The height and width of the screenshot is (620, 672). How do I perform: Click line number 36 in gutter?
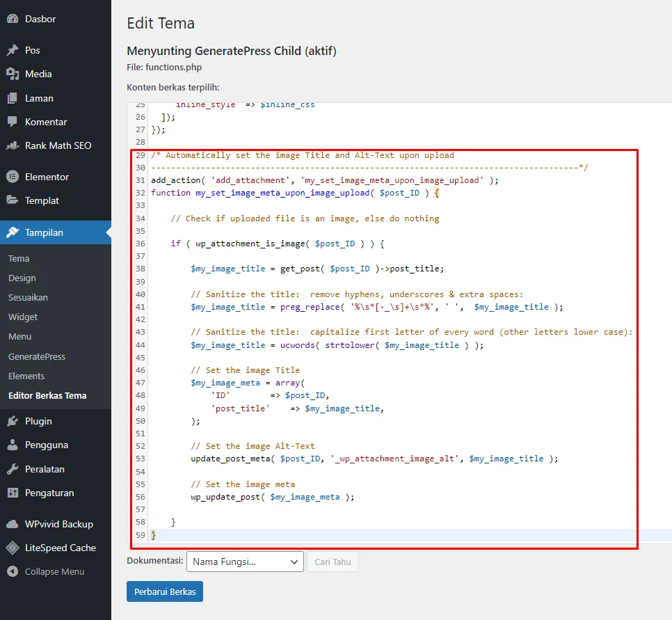(x=141, y=244)
